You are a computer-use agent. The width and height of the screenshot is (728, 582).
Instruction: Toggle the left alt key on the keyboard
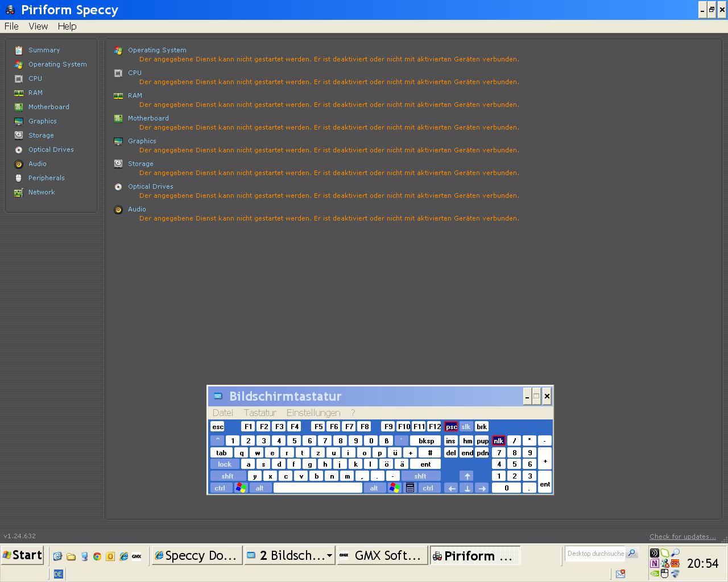[x=260, y=488]
